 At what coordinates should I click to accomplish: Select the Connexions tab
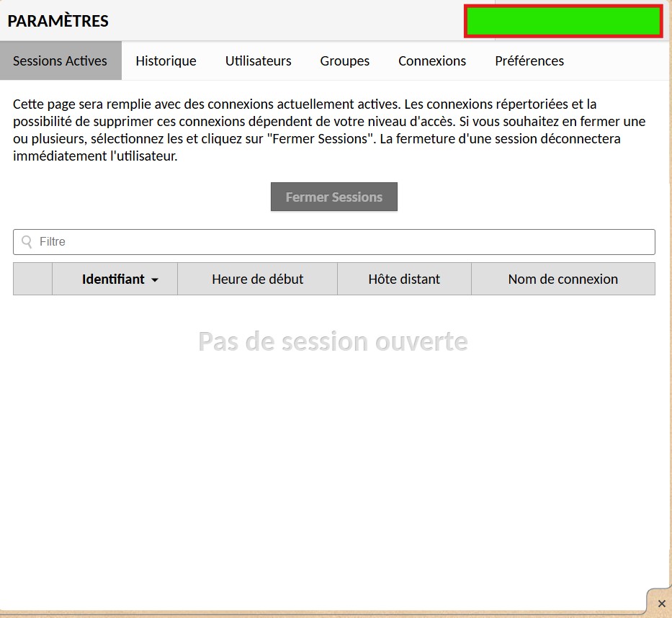[x=432, y=61]
